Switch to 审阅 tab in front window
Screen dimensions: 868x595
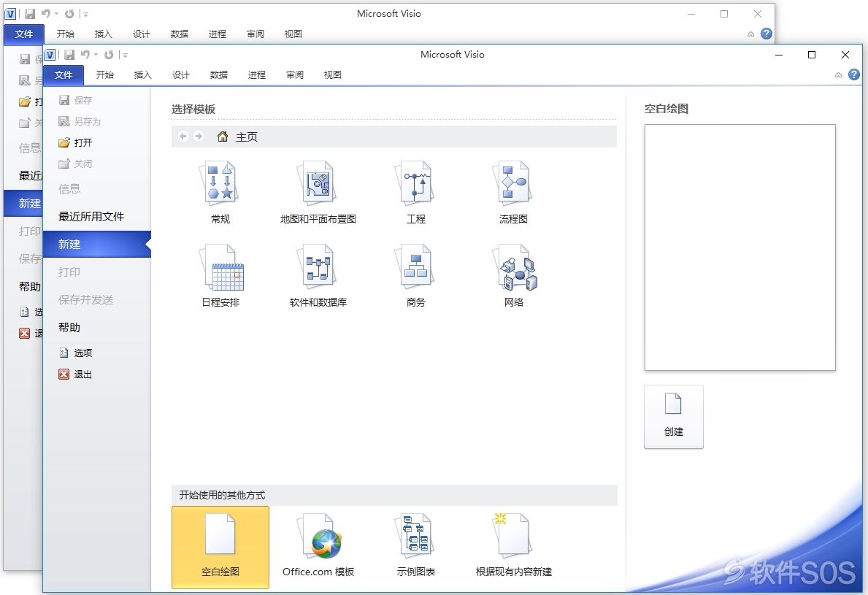(294, 74)
